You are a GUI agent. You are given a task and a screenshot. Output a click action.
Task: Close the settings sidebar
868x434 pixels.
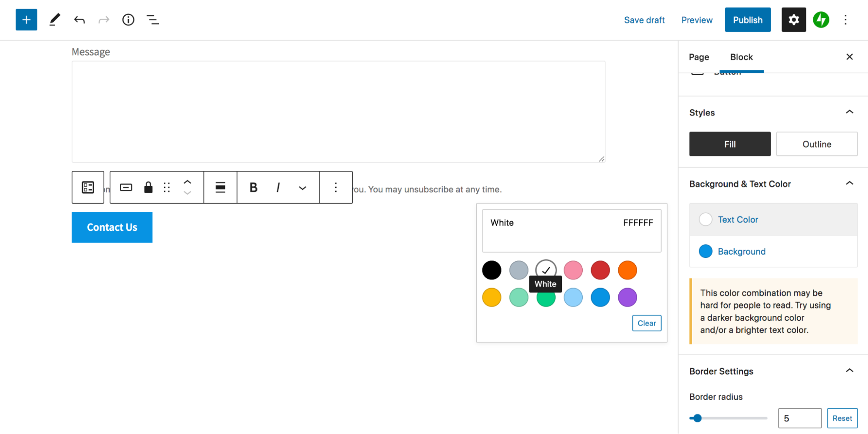coord(850,57)
